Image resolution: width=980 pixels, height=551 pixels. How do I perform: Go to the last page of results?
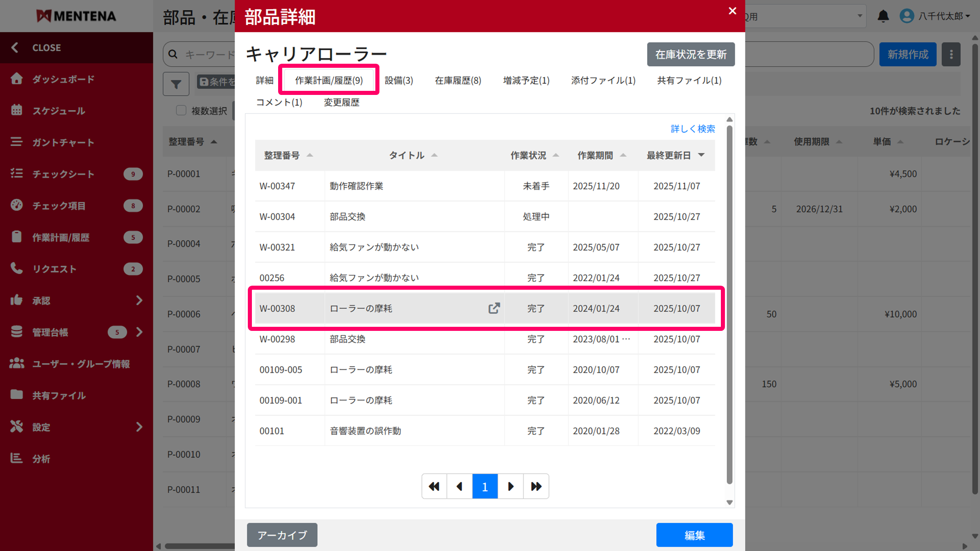[536, 486]
